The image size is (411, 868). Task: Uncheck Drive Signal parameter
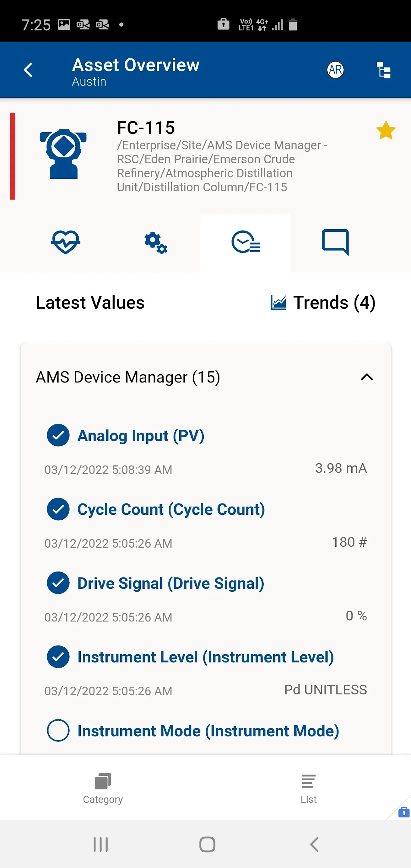pos(58,583)
